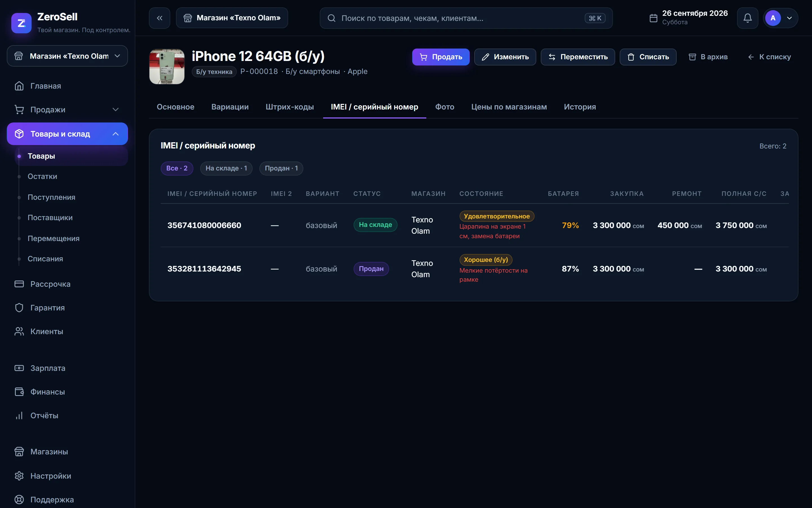
Task: Click the Списать button
Action: click(648, 57)
